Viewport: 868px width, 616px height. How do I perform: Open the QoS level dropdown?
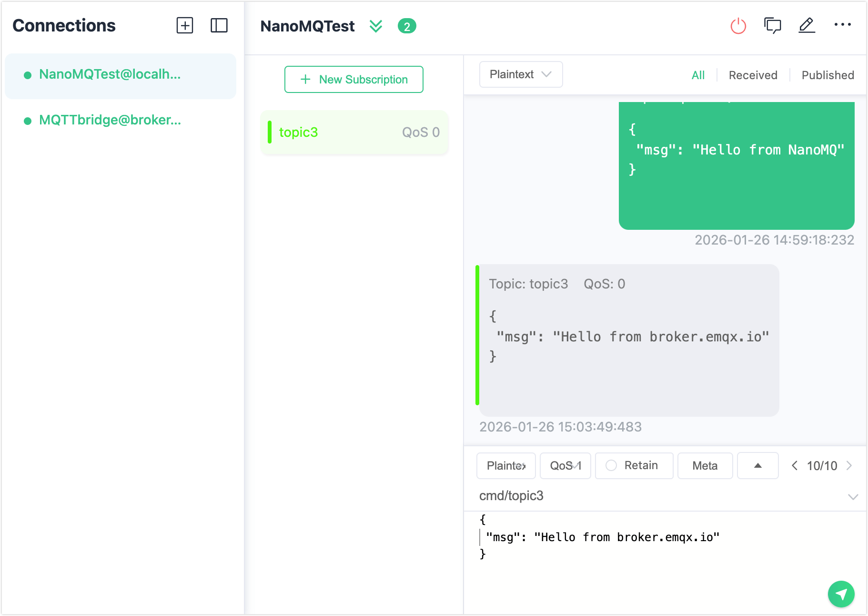click(x=565, y=466)
